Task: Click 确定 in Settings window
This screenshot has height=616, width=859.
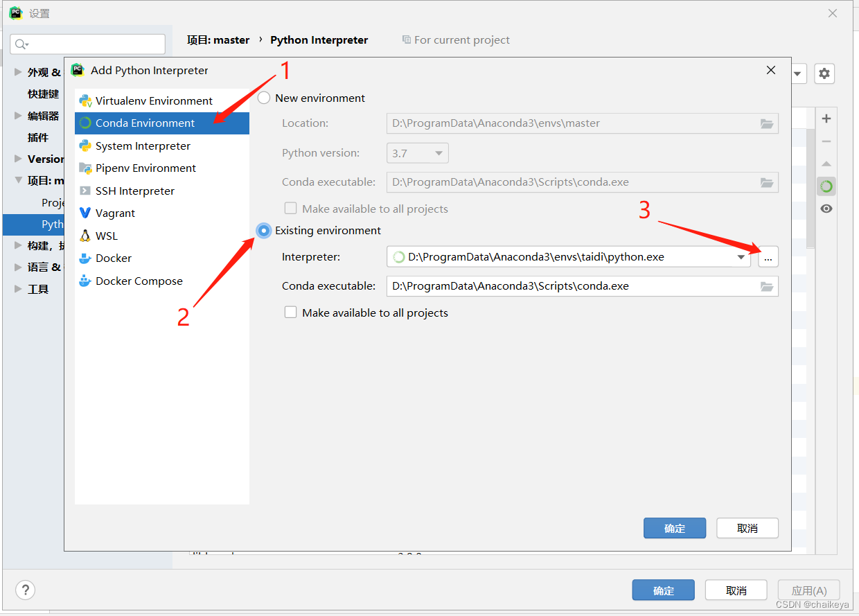Action: [x=664, y=590]
